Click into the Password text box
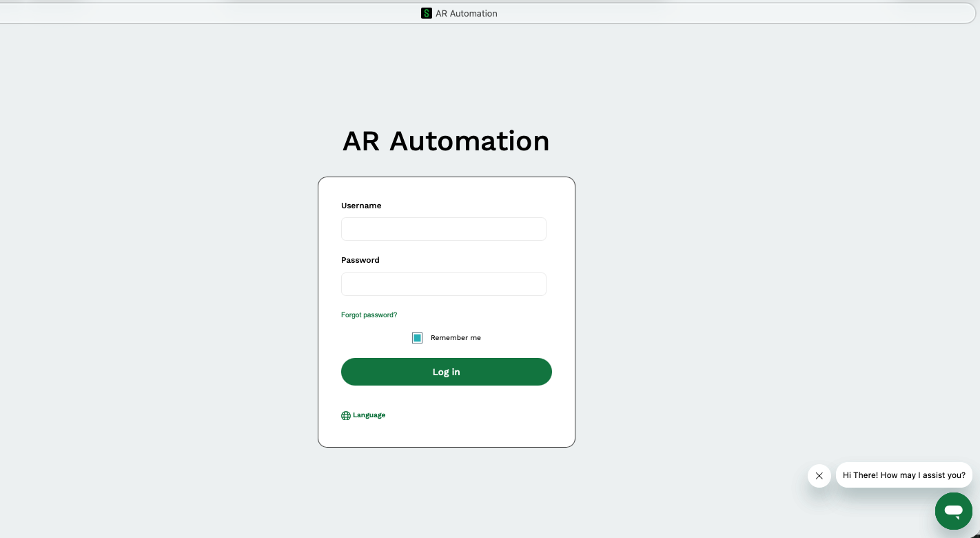980x538 pixels. click(443, 284)
